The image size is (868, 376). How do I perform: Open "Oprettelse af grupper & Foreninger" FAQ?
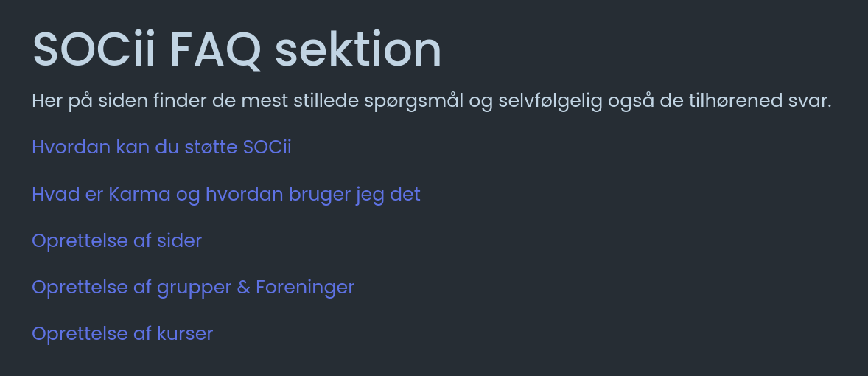coord(193,288)
